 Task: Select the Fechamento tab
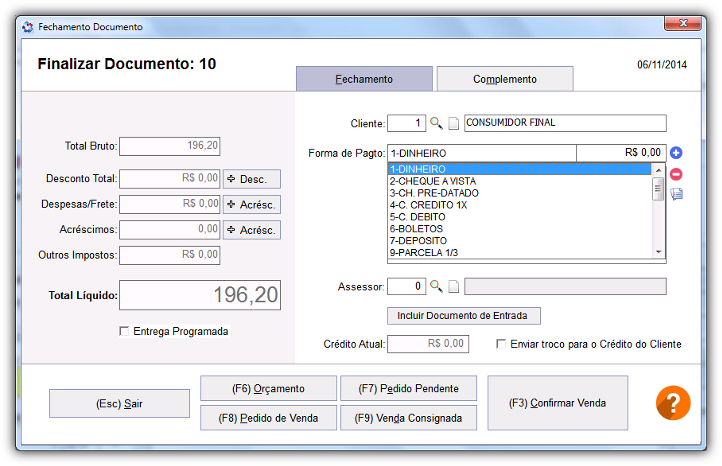coord(364,79)
